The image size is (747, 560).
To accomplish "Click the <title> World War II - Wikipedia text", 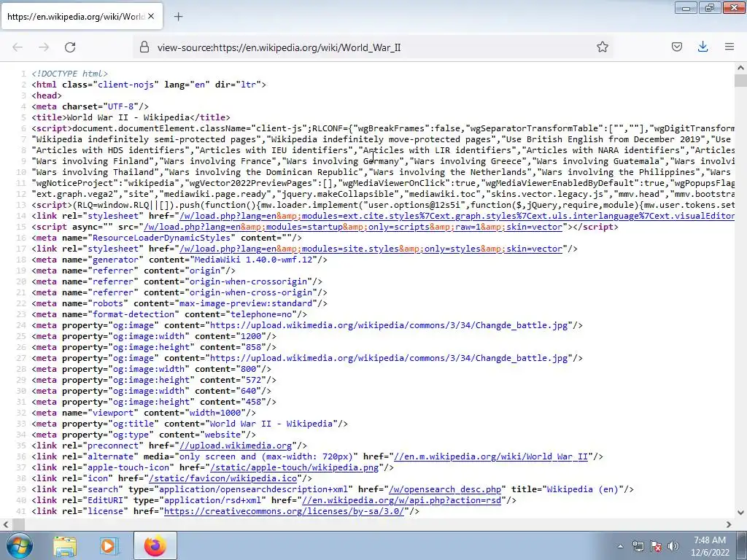I will pos(128,117).
